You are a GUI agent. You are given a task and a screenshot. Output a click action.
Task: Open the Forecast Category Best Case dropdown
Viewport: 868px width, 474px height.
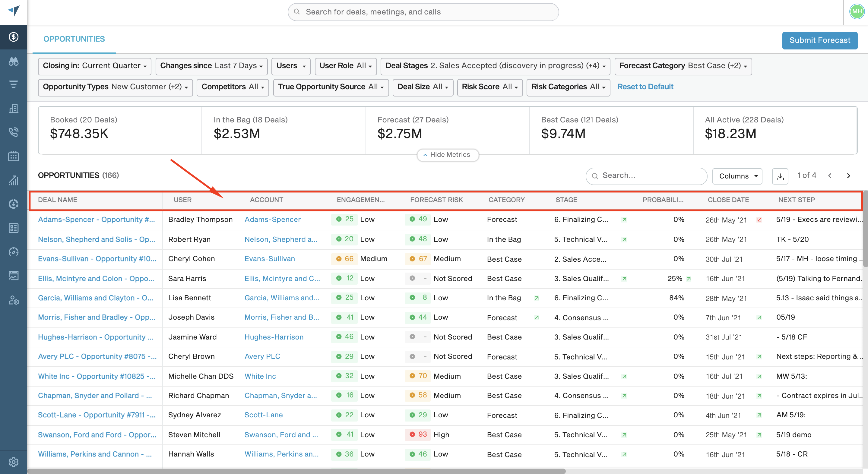point(683,66)
